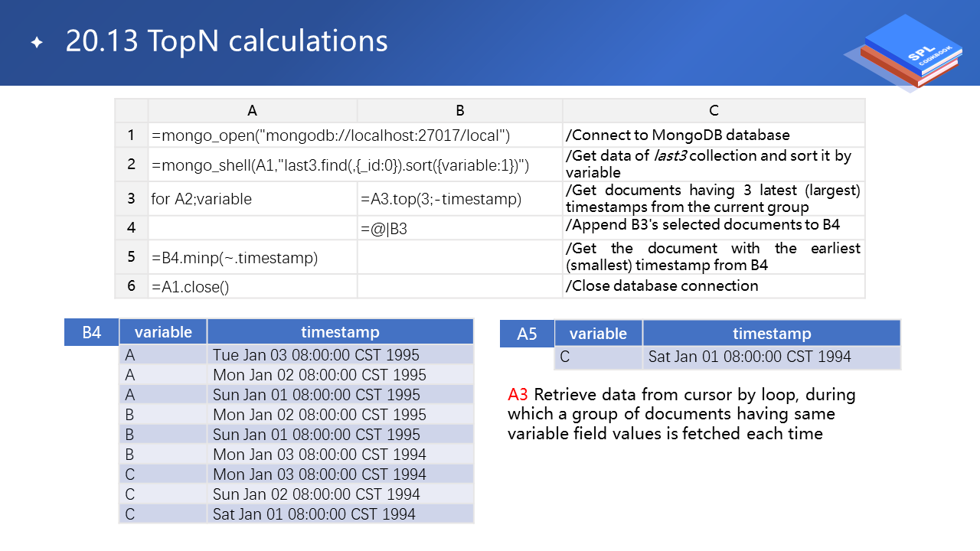
Task: Click the timestamp header in the B4 table
Action: [x=340, y=332]
